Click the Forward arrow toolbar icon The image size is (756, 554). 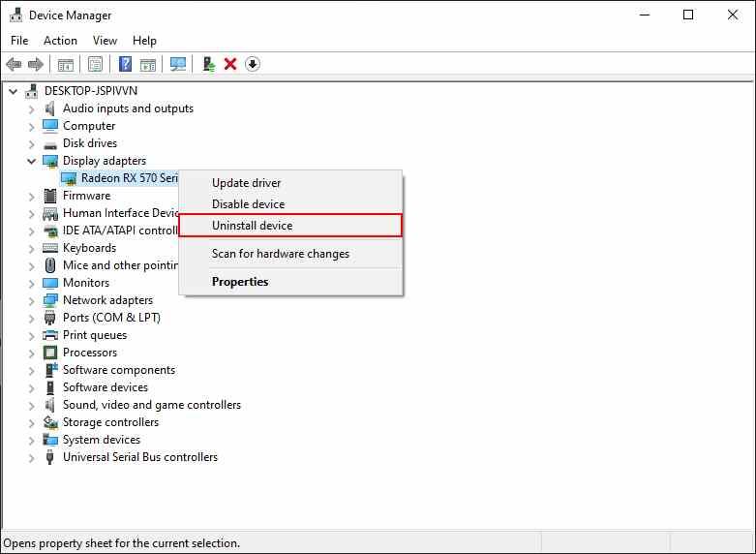tap(36, 64)
